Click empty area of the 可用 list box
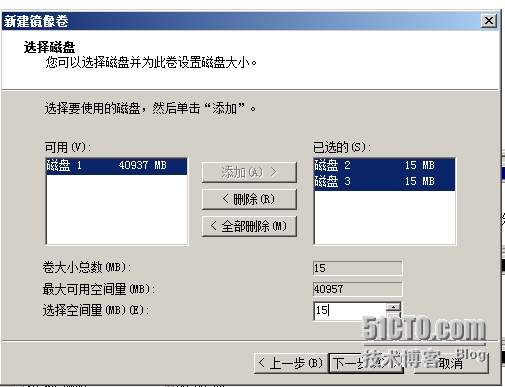The width and height of the screenshot is (505, 387). click(116, 209)
